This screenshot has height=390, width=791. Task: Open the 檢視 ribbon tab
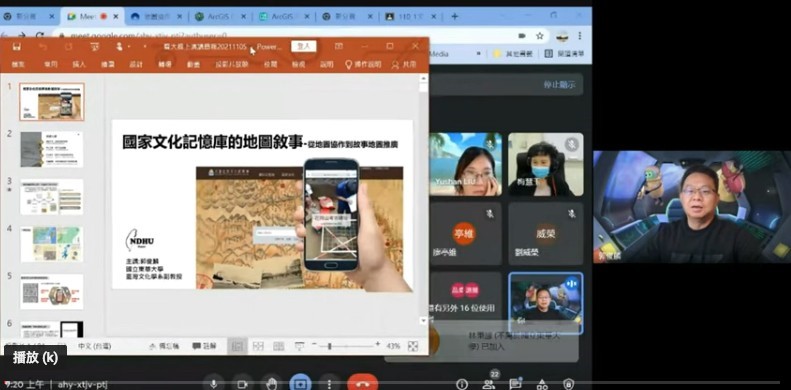tap(299, 65)
